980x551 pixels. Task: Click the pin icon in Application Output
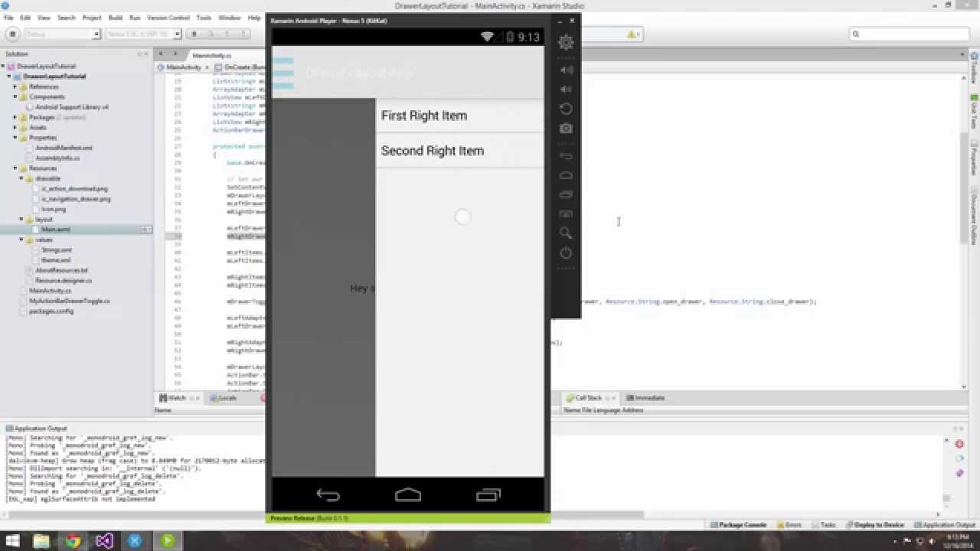pos(959,473)
